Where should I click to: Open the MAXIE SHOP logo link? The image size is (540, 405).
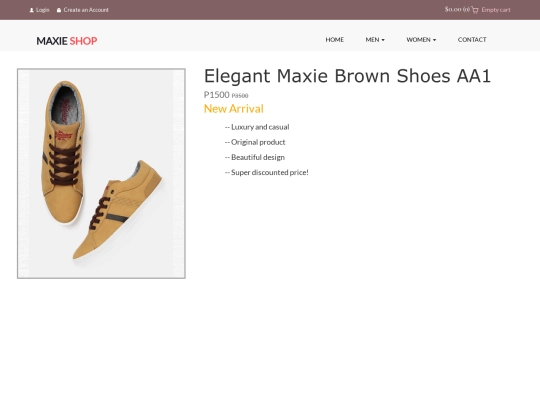pos(67,41)
